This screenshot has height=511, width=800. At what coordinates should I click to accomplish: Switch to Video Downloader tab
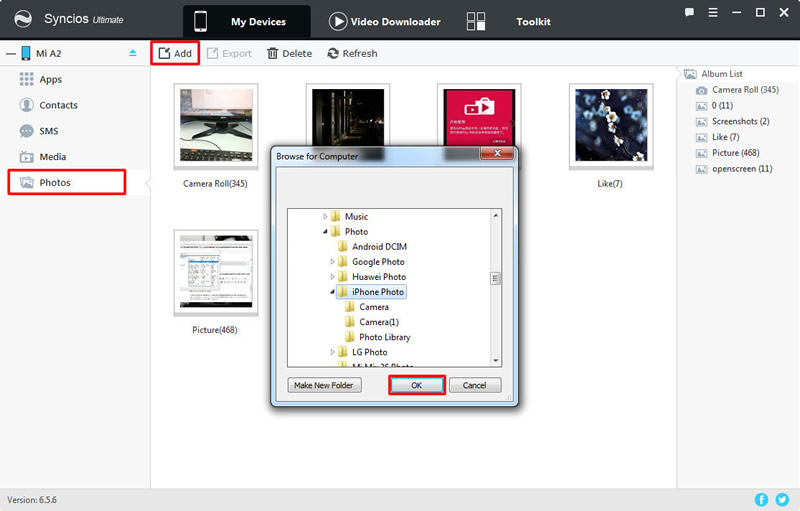click(385, 21)
